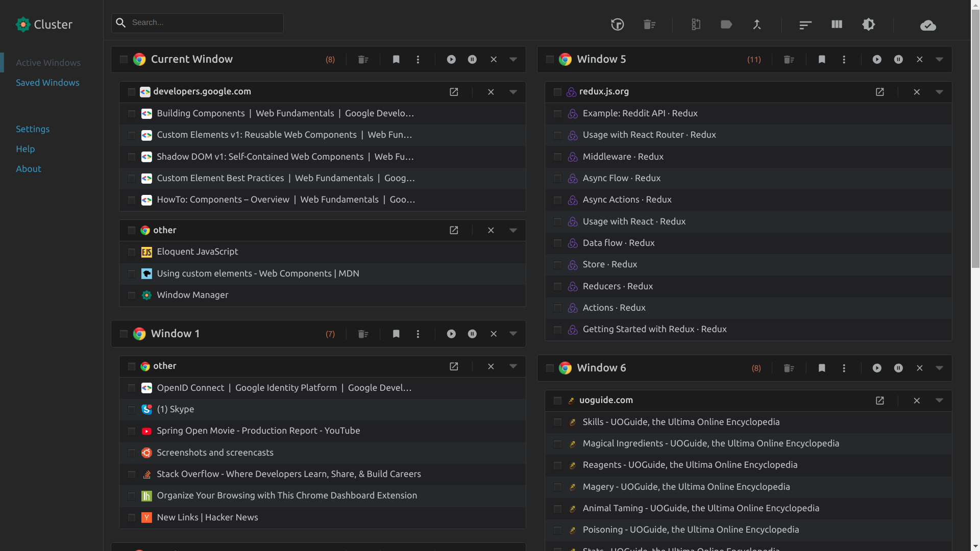Toggle the dark theme brightness icon
Viewport: 980px width, 551px height.
coord(869,24)
